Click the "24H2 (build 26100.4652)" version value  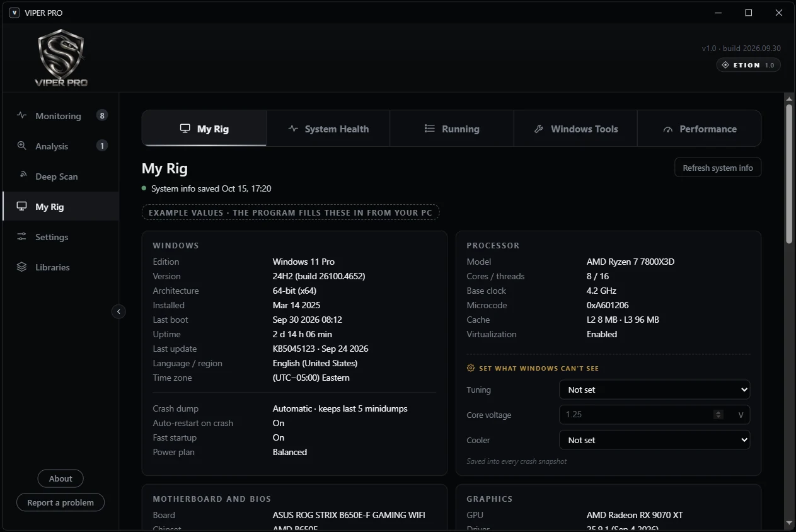click(319, 276)
